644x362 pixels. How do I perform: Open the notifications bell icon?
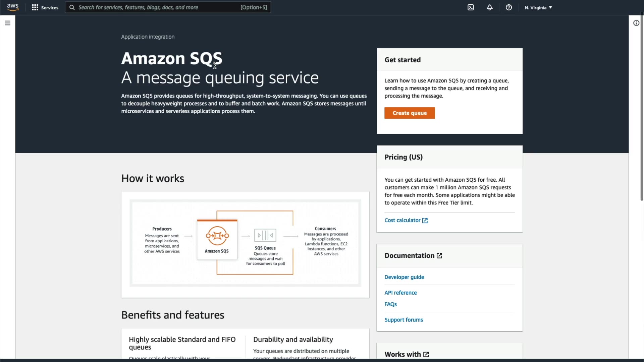tap(490, 7)
